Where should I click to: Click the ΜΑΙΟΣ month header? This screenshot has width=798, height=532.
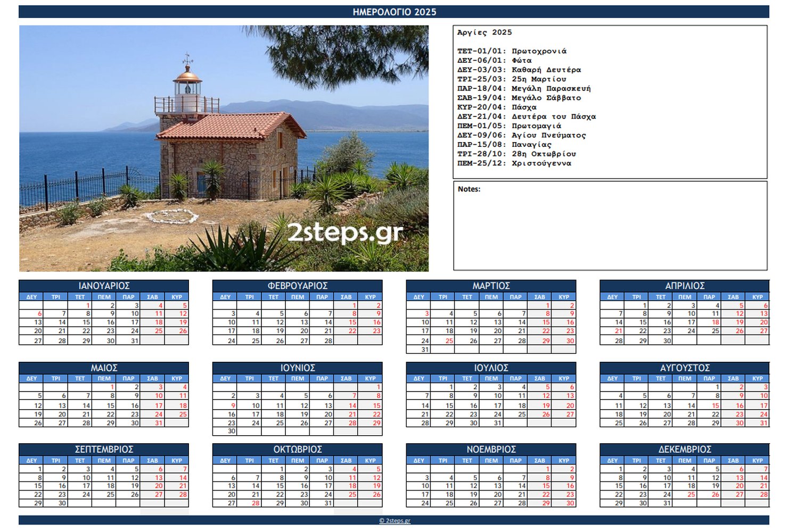click(104, 368)
